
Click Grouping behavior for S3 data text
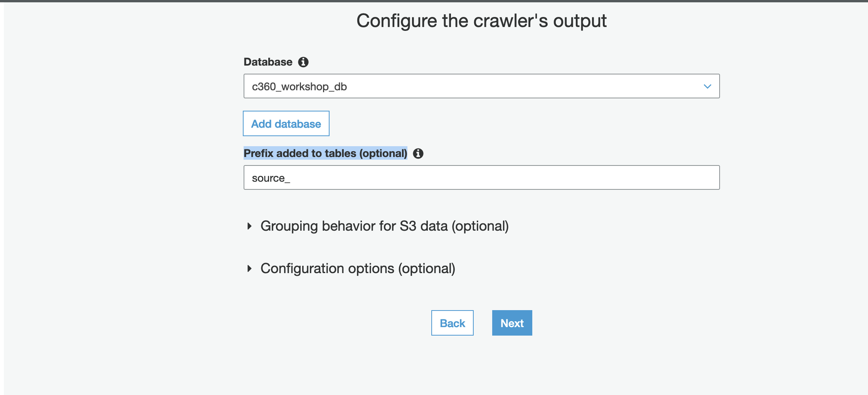384,226
